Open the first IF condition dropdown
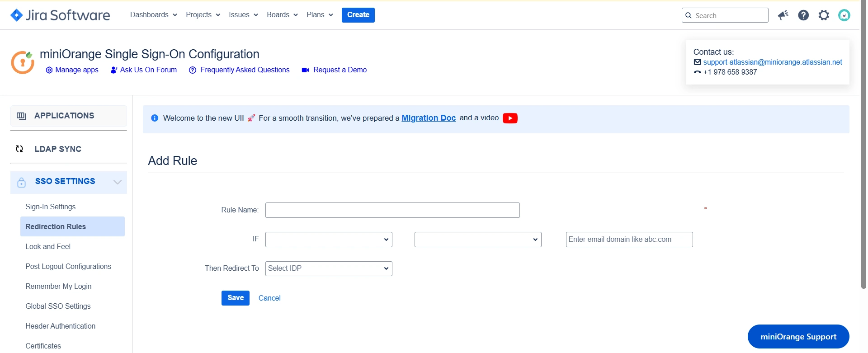 328,240
